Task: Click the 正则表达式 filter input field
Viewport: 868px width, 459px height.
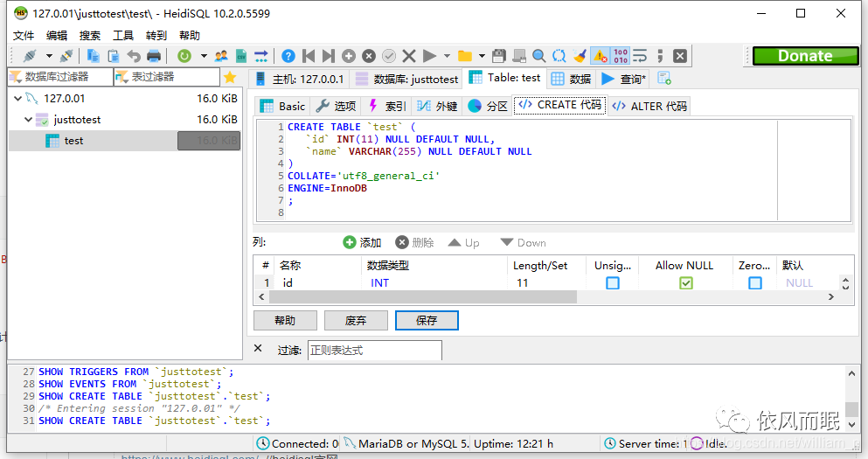Action: coord(375,351)
